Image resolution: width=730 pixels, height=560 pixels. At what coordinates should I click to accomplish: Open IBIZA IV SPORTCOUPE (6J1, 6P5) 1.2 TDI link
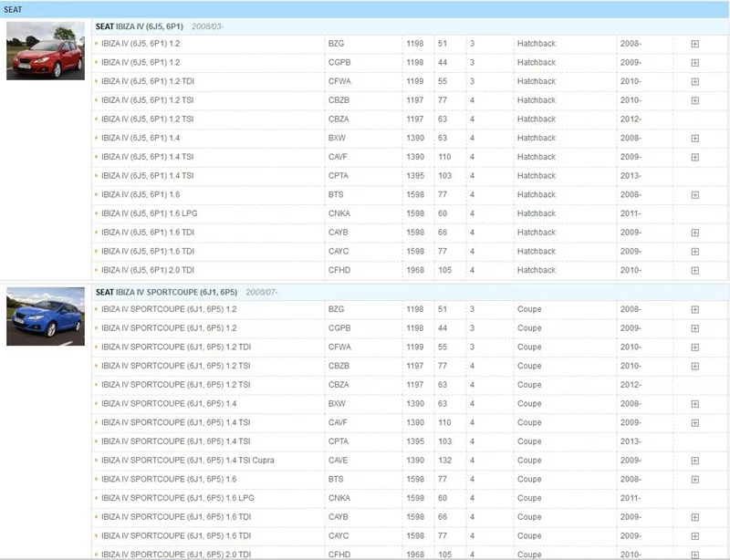click(x=176, y=347)
